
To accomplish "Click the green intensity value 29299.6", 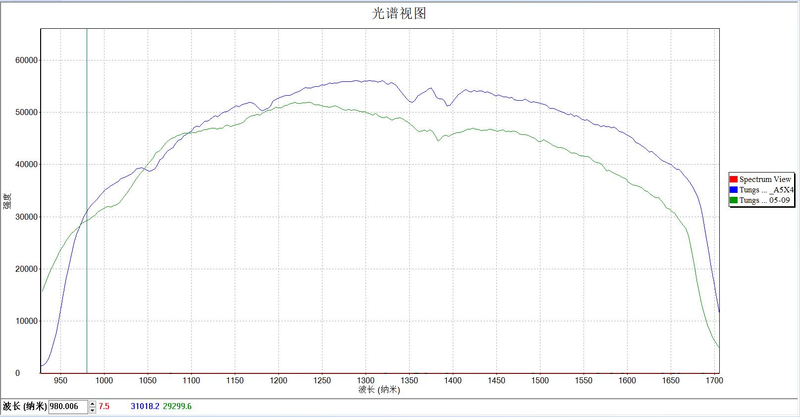I will (177, 406).
